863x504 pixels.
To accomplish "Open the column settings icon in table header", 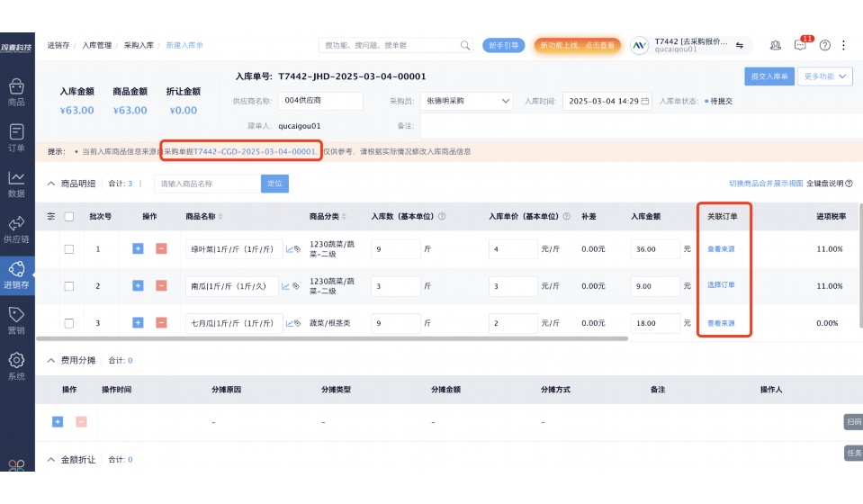I will (x=51, y=216).
